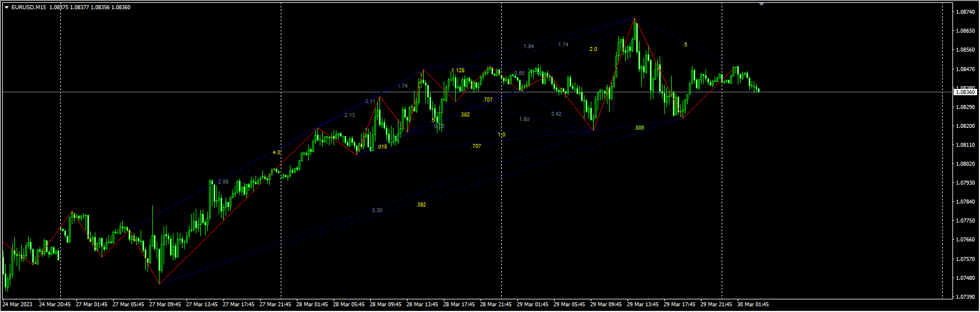Click the 1.84 ratio label
Viewport: 980px width, 312px height.
pos(529,46)
